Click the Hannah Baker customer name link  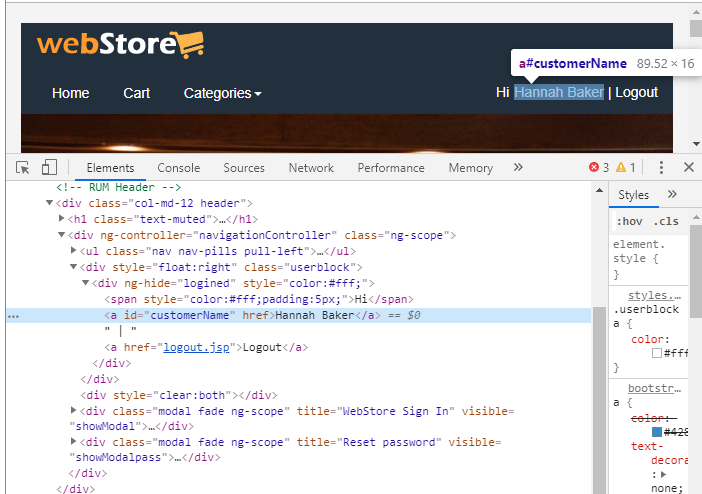(x=559, y=92)
